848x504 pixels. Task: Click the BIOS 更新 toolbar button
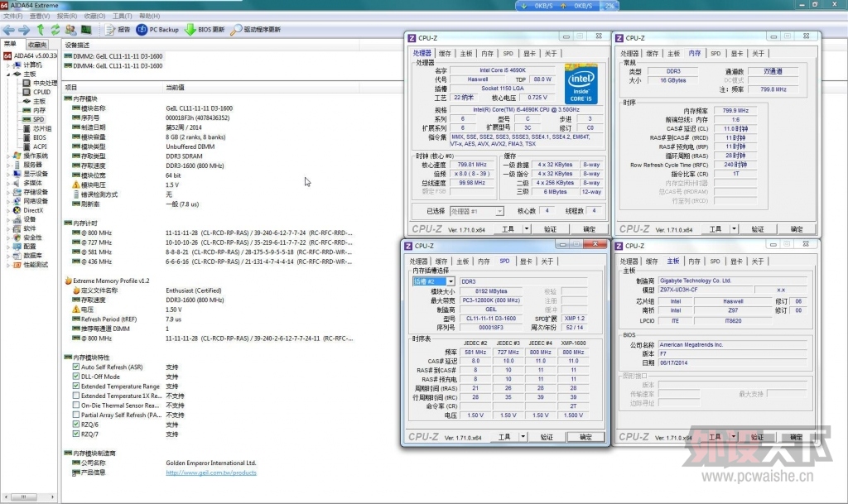pos(205,30)
